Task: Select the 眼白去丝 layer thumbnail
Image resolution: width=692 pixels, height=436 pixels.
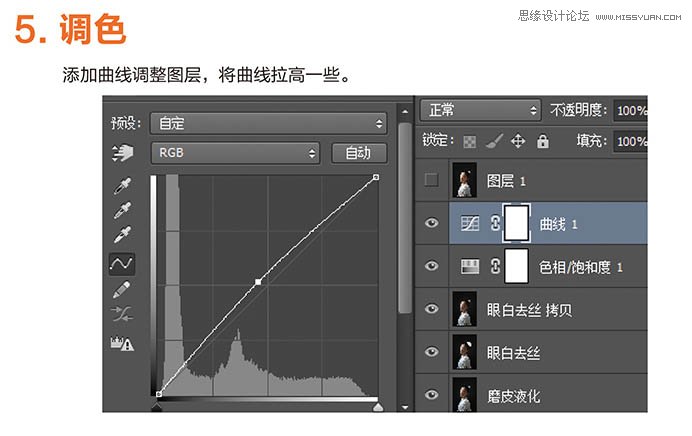Action: point(465,352)
